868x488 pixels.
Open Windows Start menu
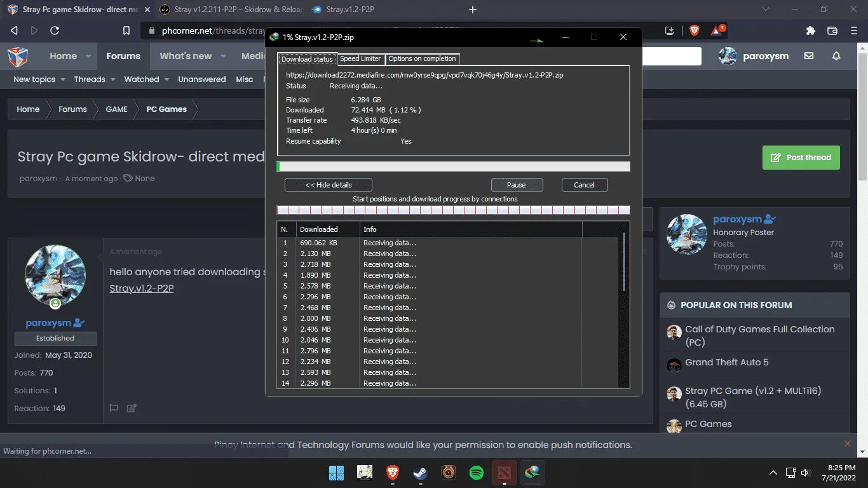(336, 473)
